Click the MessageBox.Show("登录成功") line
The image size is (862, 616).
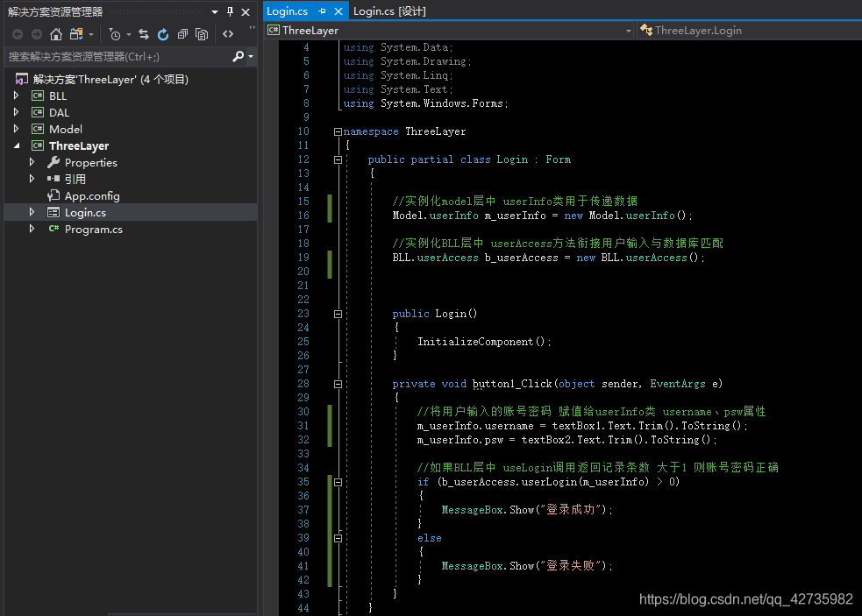click(x=527, y=510)
